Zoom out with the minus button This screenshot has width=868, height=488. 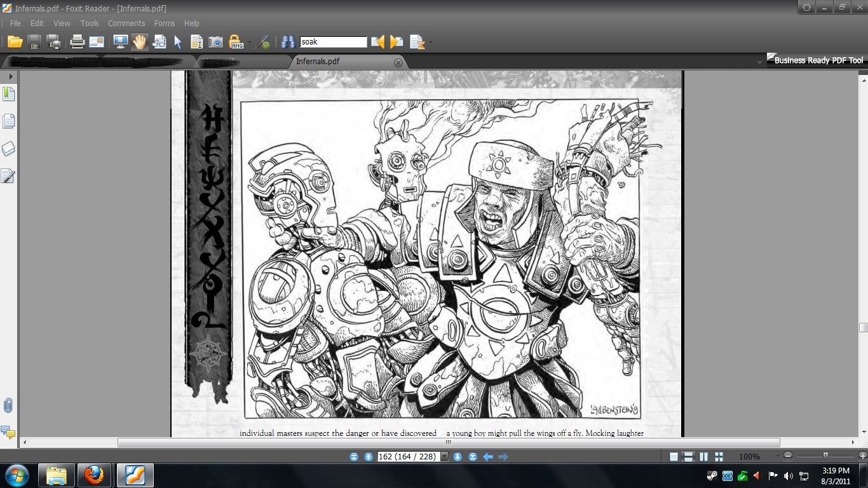(x=788, y=456)
